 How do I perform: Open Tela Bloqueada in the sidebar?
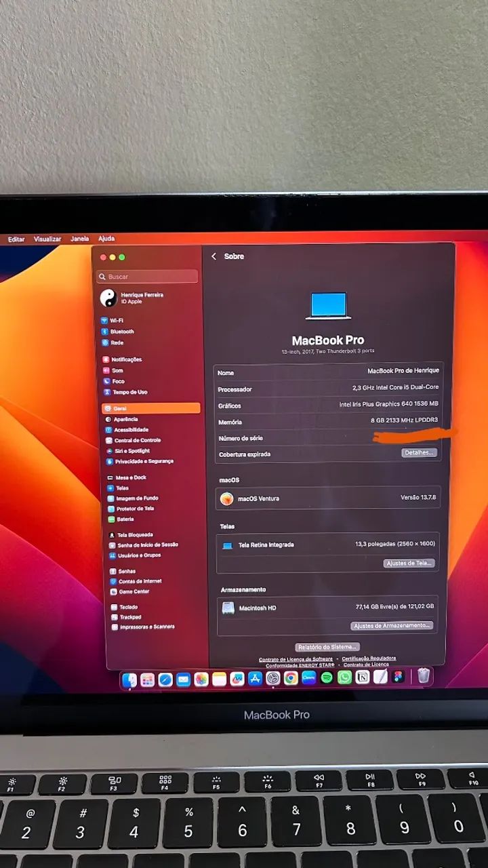click(131, 535)
